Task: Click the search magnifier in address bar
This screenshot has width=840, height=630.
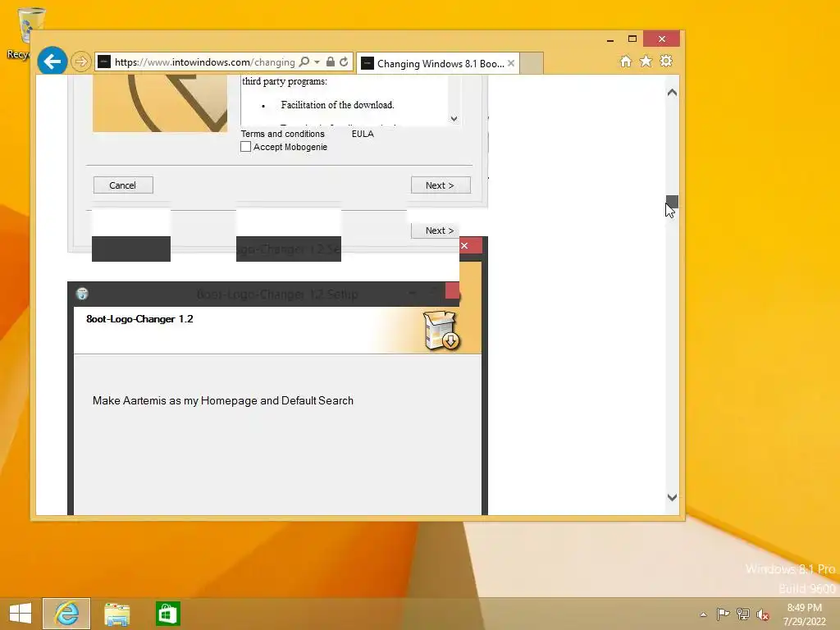Action: pyautogui.click(x=304, y=62)
